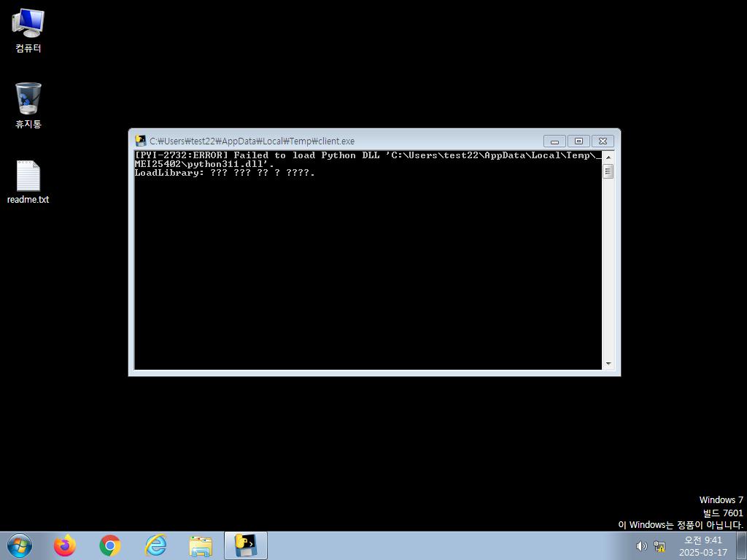The image size is (747, 560).
Task: Minimize the client.exe console window
Action: point(554,141)
